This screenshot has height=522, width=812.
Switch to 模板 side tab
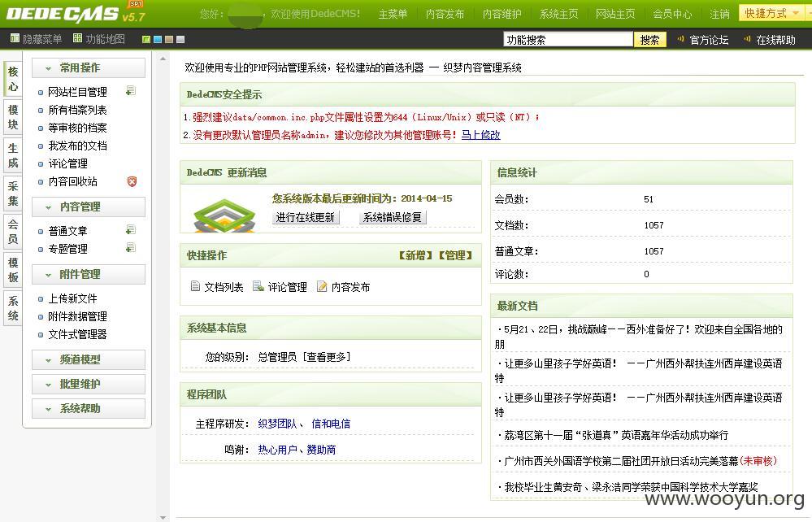click(12, 270)
